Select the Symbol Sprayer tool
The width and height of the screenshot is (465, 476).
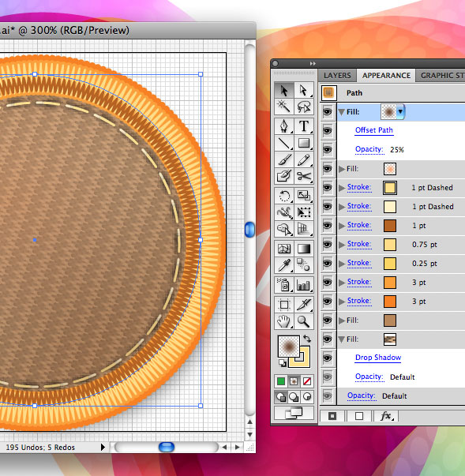point(284,285)
